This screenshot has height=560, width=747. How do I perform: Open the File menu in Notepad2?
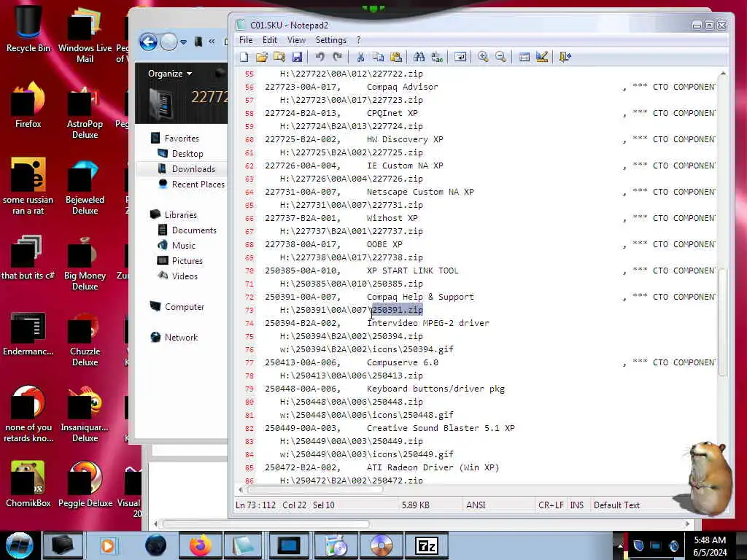tap(246, 40)
